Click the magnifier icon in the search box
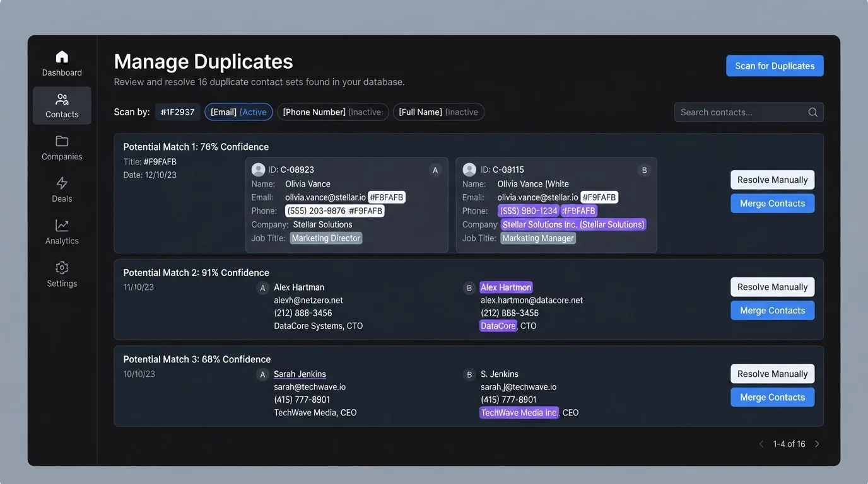The width and height of the screenshot is (868, 484). pyautogui.click(x=813, y=112)
